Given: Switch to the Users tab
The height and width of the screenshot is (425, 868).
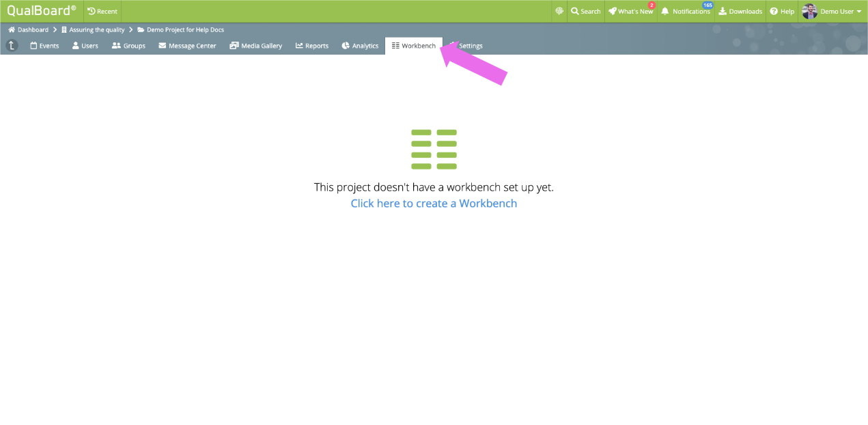Looking at the screenshot, I should (x=85, y=46).
